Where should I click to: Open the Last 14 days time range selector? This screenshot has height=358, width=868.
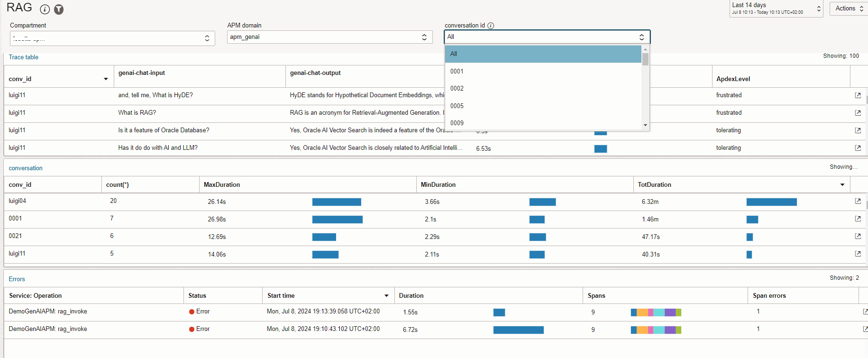776,9
